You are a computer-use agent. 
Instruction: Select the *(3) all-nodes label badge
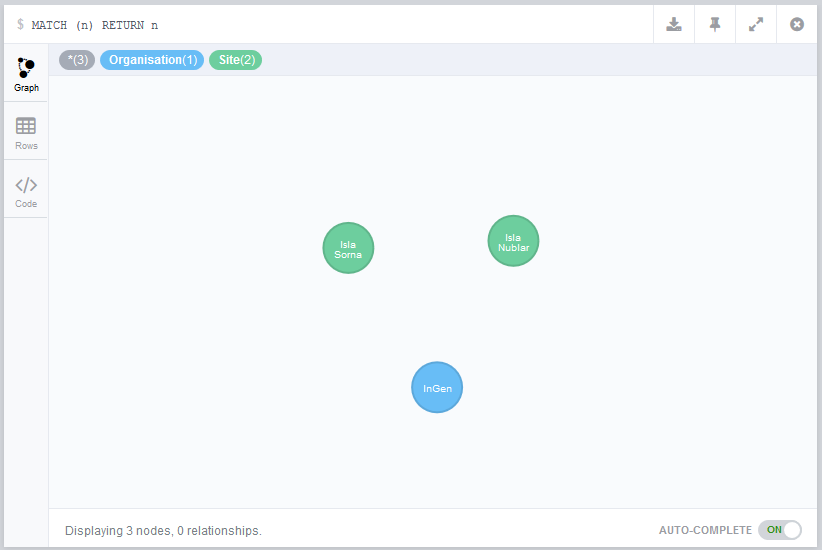(77, 60)
